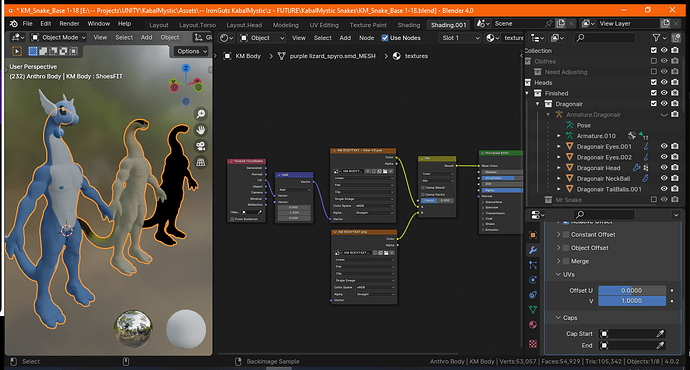690x370 pixels.
Task: Open the Object Constraints properties tab
Action: [x=533, y=295]
